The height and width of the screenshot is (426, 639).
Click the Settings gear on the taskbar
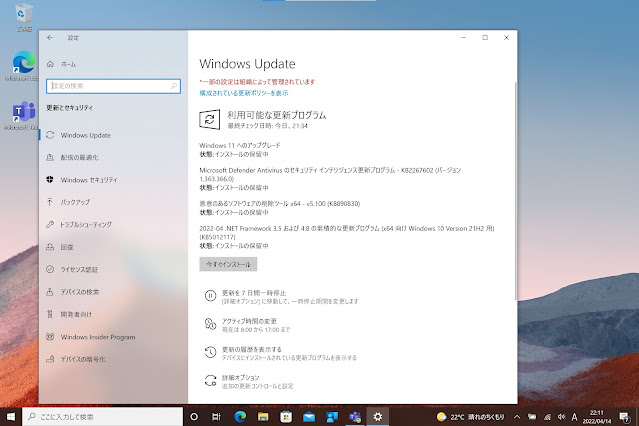coord(378,417)
